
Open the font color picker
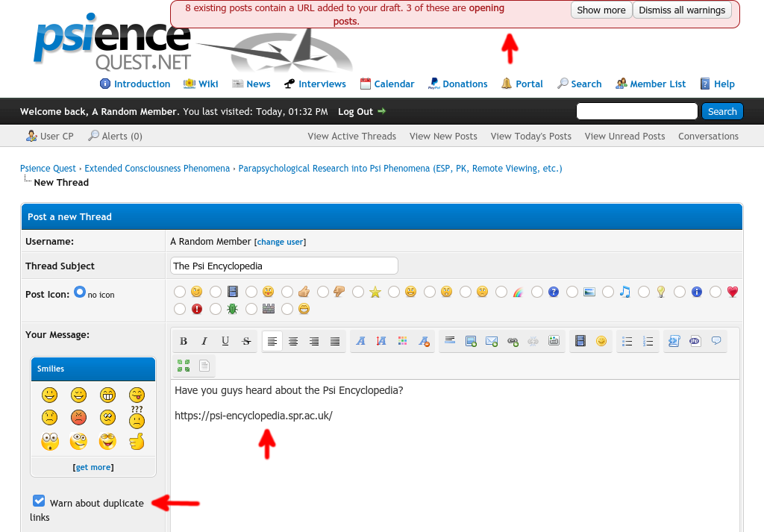click(403, 342)
